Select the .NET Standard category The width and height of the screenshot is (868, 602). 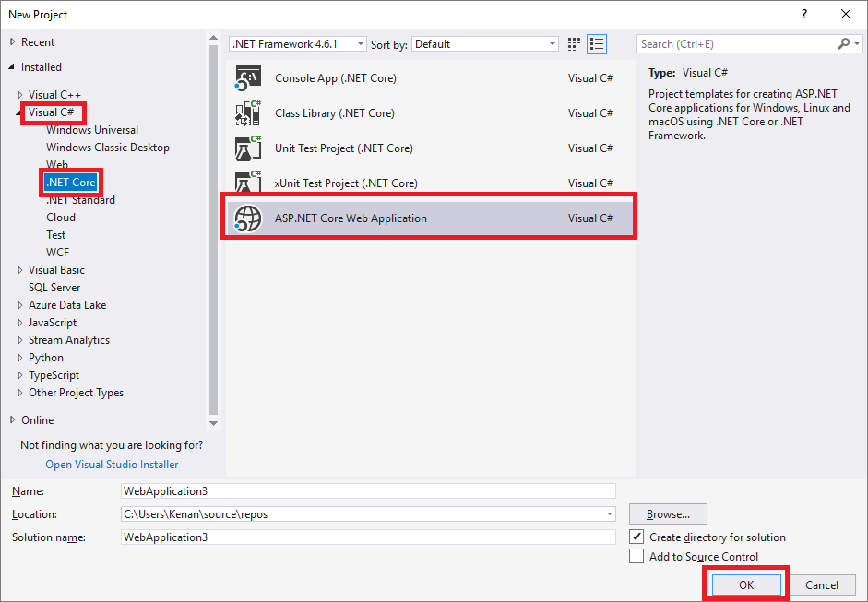click(80, 200)
